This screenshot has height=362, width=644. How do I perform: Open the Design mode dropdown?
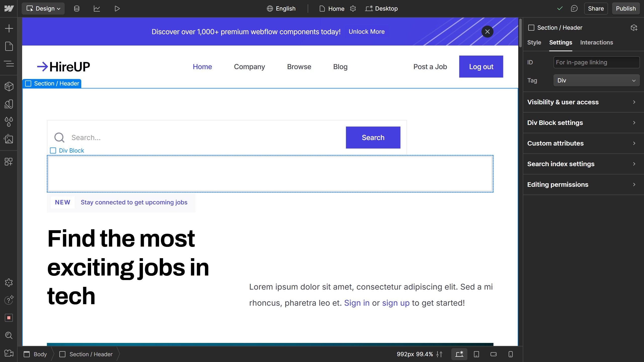pos(43,8)
